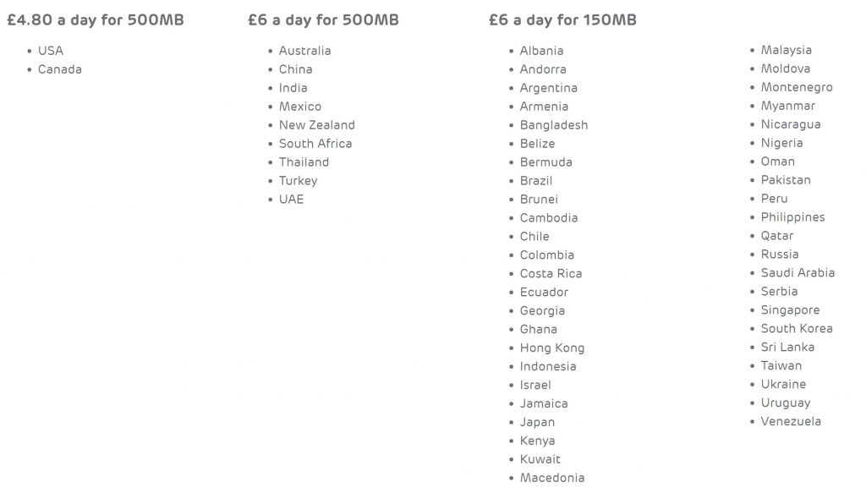The height and width of the screenshot is (504, 866).
Task: Click the UAE list item
Action: pos(291,200)
